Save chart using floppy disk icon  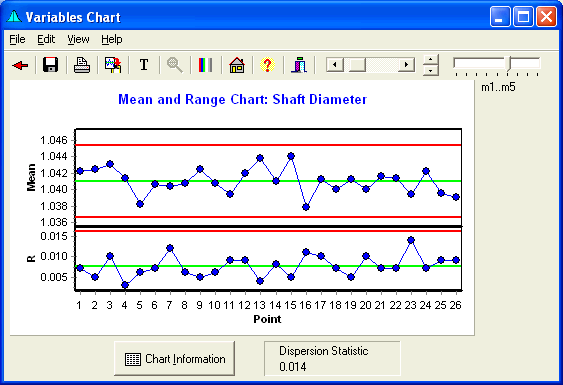[50, 65]
